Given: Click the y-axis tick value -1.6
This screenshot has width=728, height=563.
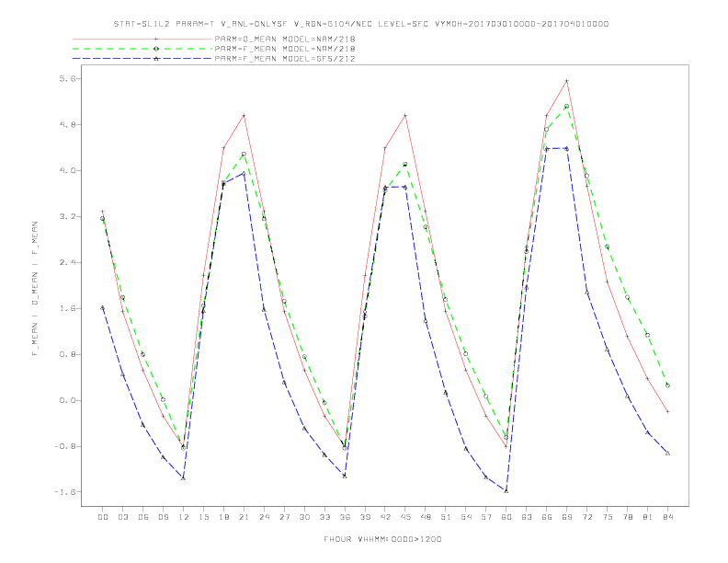Looking at the screenshot, I should (x=64, y=492).
